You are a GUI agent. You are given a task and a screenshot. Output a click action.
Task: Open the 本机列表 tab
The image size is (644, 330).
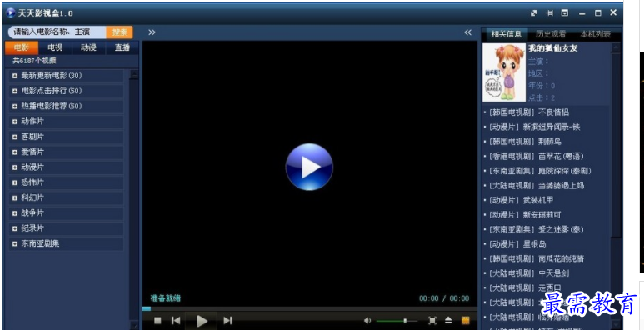[595, 34]
